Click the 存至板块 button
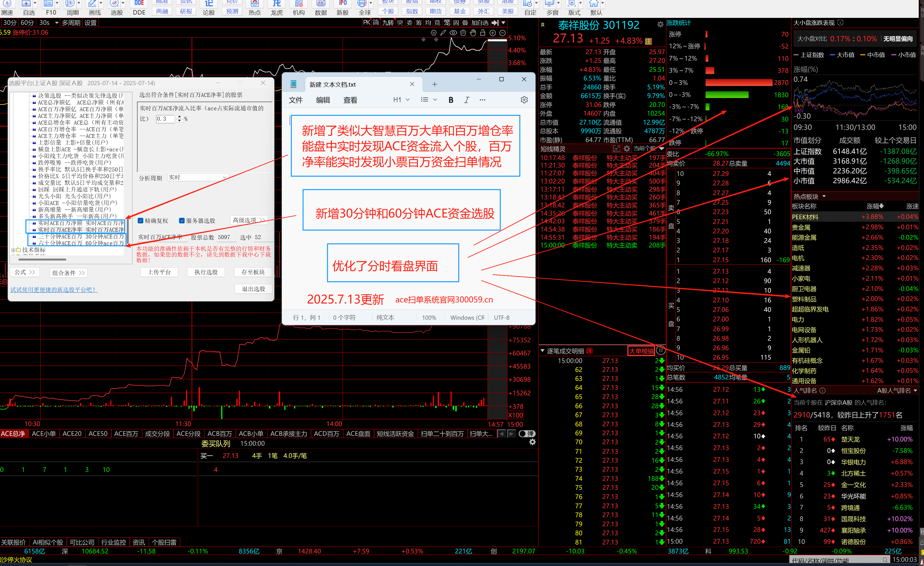The image size is (924, 566). coord(253,272)
